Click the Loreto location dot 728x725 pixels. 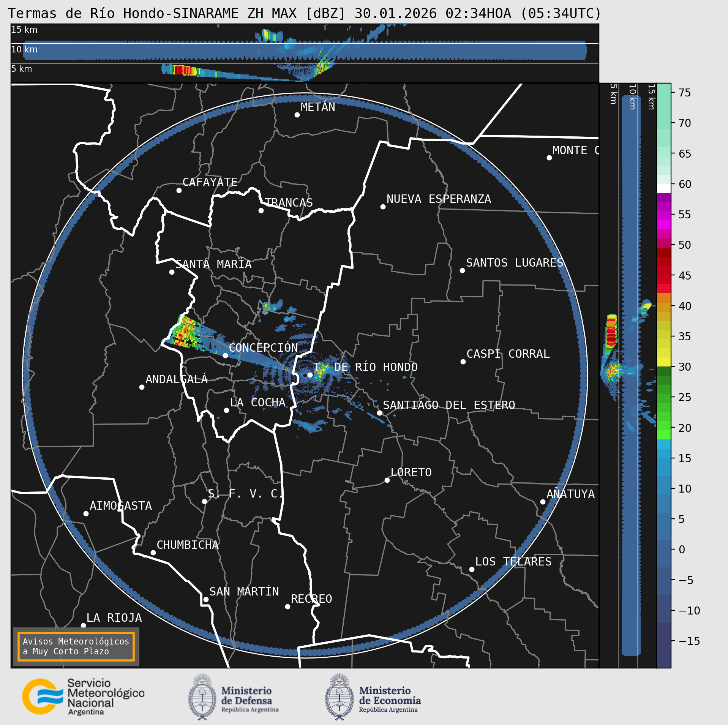(x=387, y=480)
